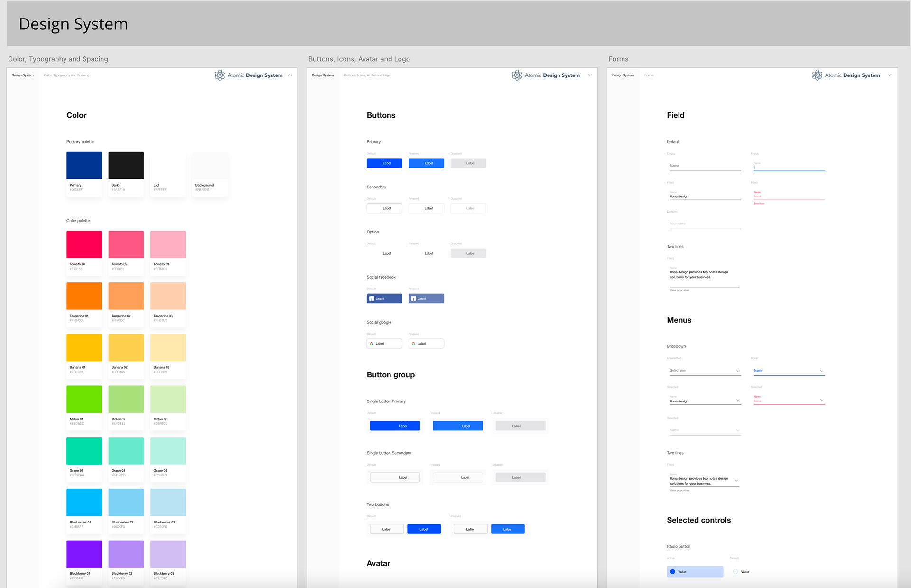Click 'Design System' breadcrumb in the Color frame header

click(22, 75)
